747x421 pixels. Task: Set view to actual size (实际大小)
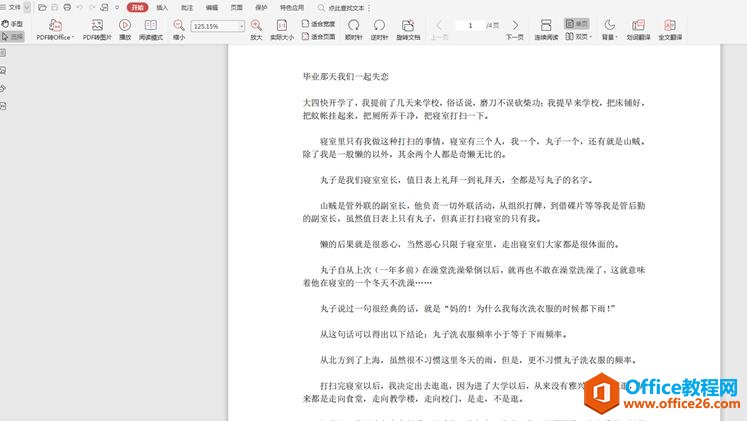[x=282, y=30]
